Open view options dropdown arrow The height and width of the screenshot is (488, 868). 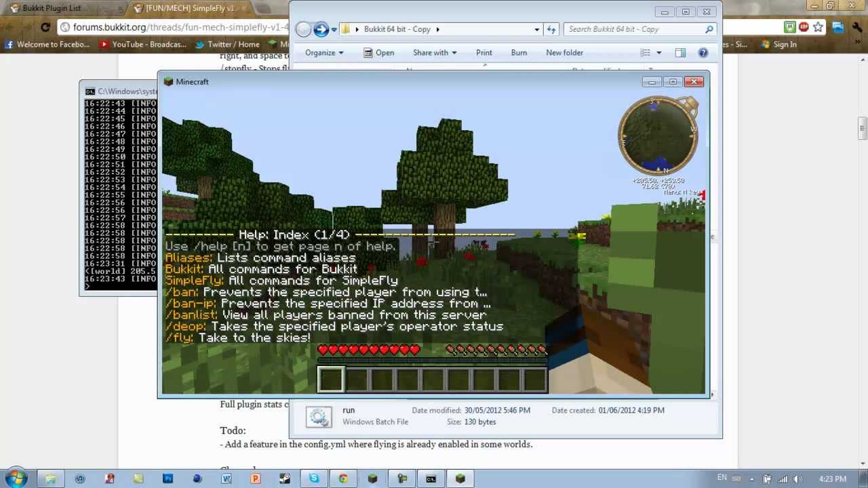(659, 53)
